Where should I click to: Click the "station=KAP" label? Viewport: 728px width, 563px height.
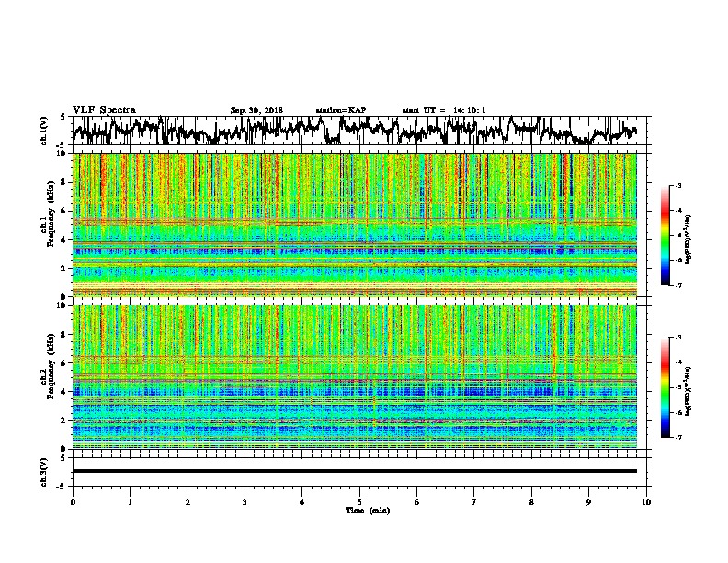point(341,110)
